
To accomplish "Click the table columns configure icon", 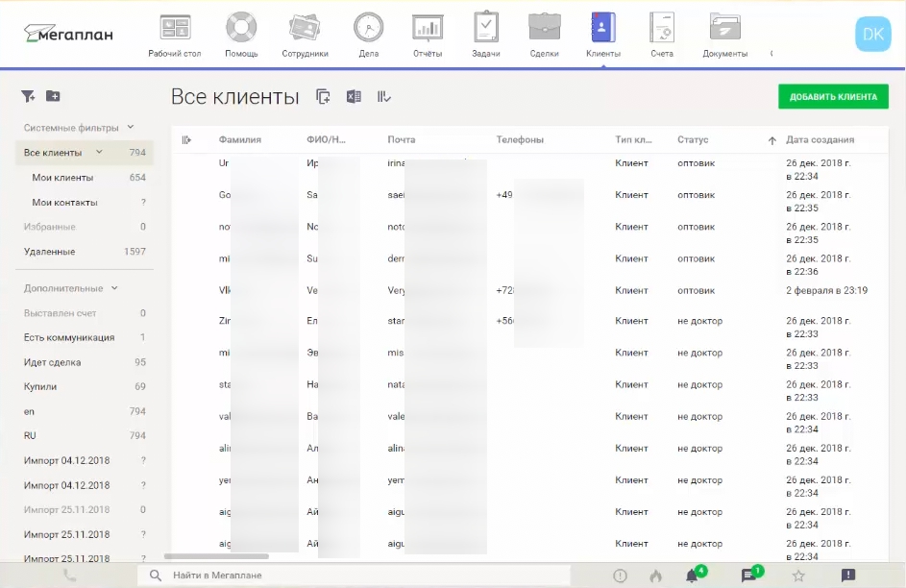I will pyautogui.click(x=186, y=139).
